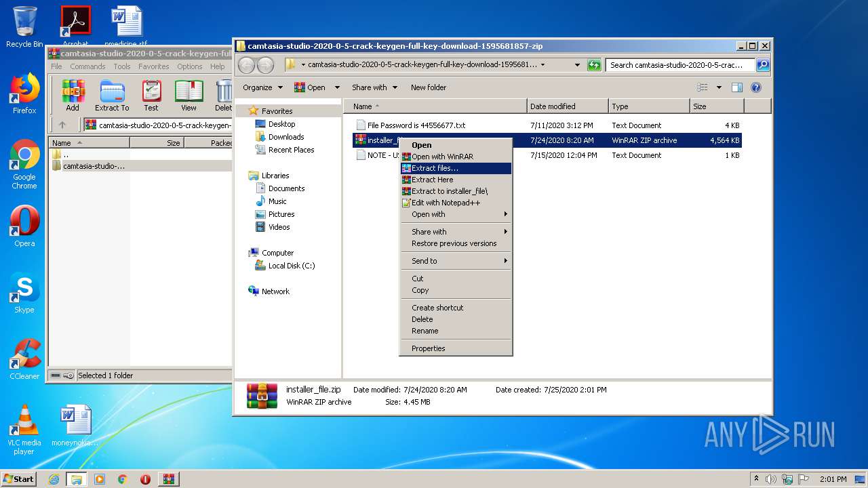Image resolution: width=868 pixels, height=488 pixels.
Task: Select the Opera desktop shortcut
Action: (24, 226)
